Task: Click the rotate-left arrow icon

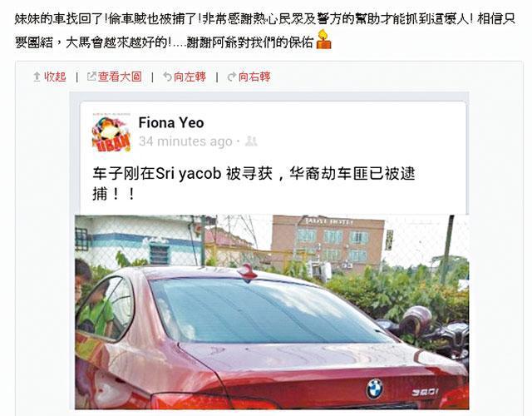Action: pos(167,77)
